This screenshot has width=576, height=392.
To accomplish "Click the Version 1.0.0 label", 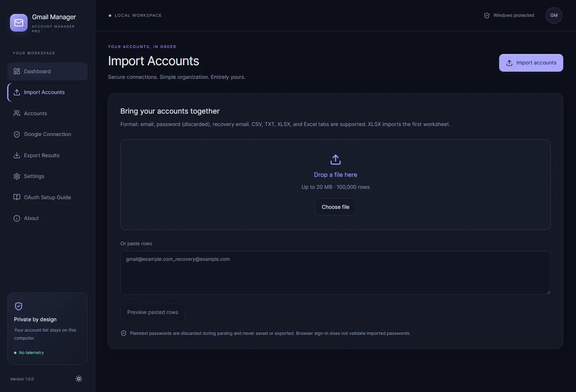I will (x=22, y=379).
